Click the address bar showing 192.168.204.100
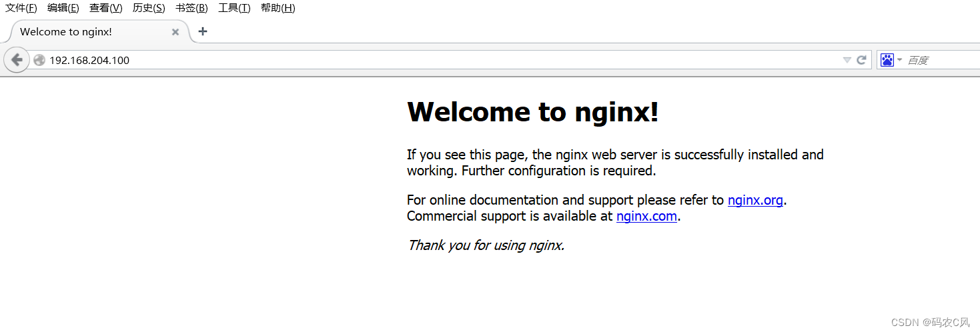Screen dimensions: 980x334 tap(440, 60)
